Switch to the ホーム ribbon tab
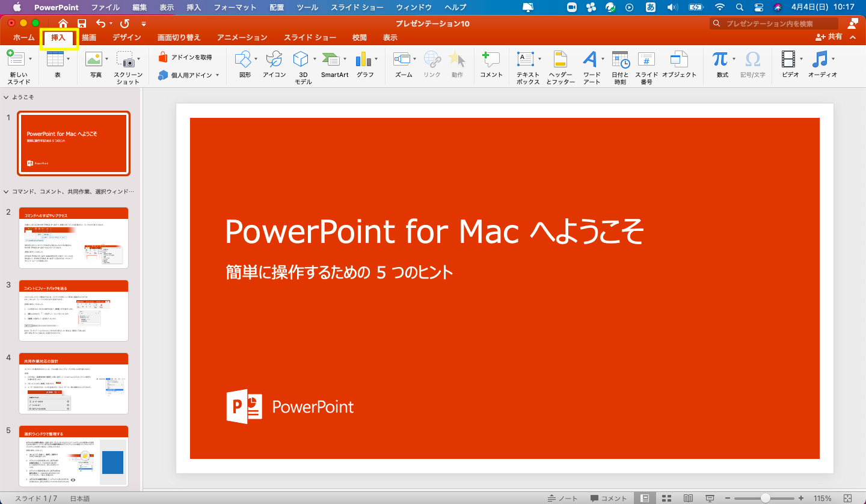This screenshot has width=866, height=504. point(24,37)
